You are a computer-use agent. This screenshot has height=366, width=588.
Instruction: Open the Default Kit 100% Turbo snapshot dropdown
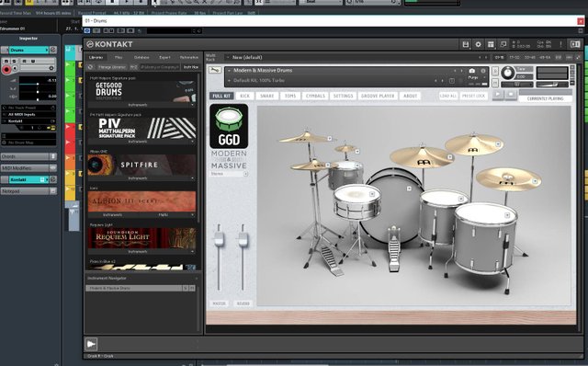(229, 81)
